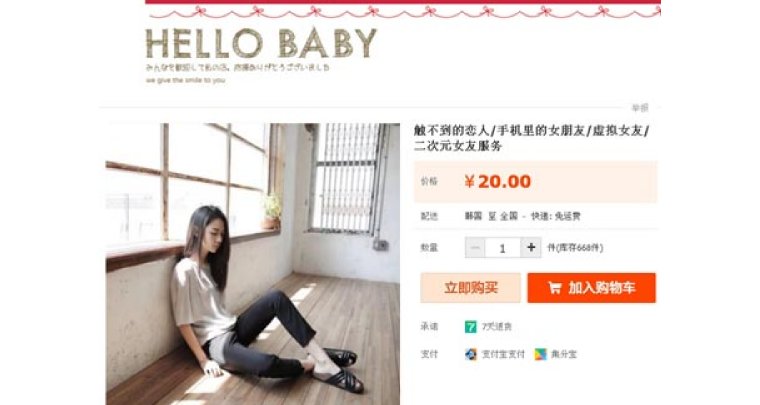The width and height of the screenshot is (760, 405).
Task: Click the 集分宝 payment label
Action: pos(564,354)
